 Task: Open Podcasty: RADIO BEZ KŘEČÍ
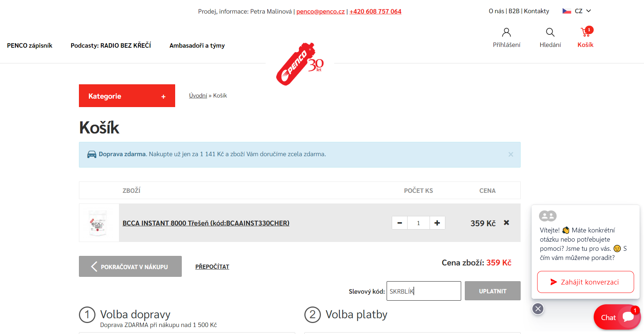pos(111,45)
